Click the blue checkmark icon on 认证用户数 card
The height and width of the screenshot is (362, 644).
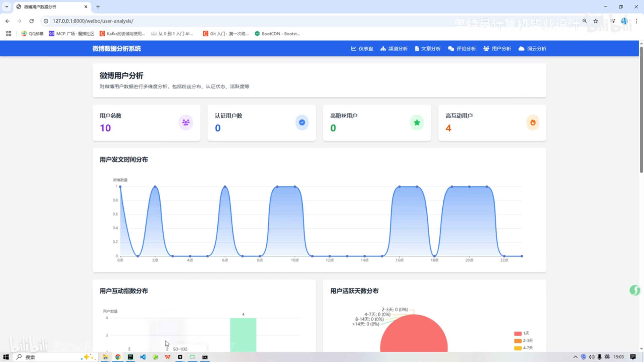tap(302, 122)
